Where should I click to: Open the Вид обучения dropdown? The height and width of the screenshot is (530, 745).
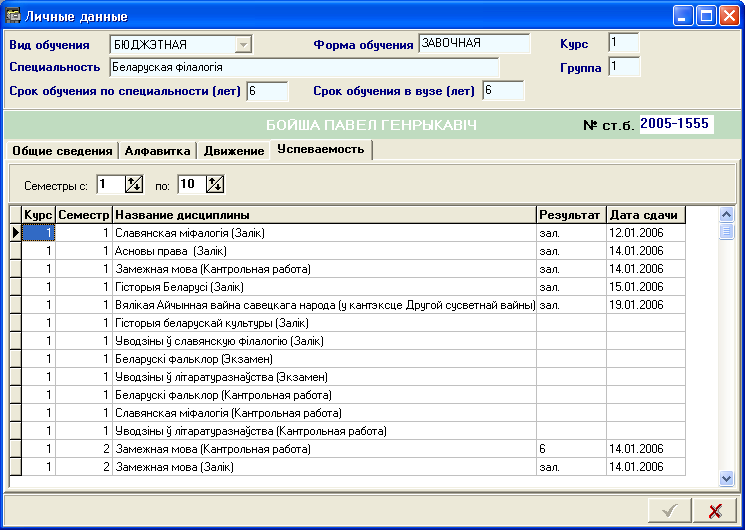coord(241,45)
